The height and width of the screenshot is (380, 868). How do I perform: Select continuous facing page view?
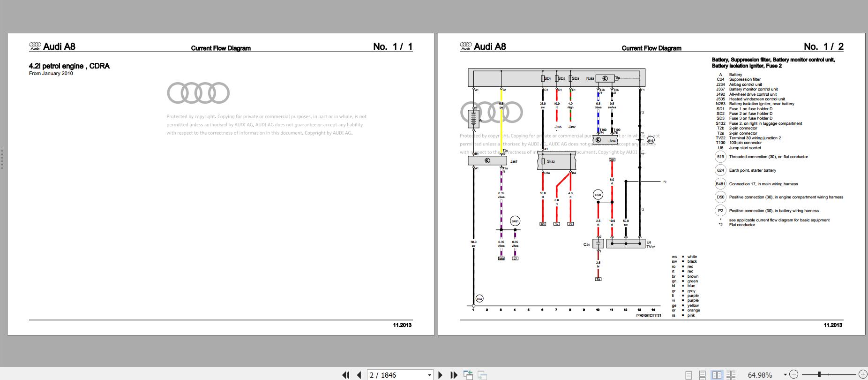click(730, 375)
